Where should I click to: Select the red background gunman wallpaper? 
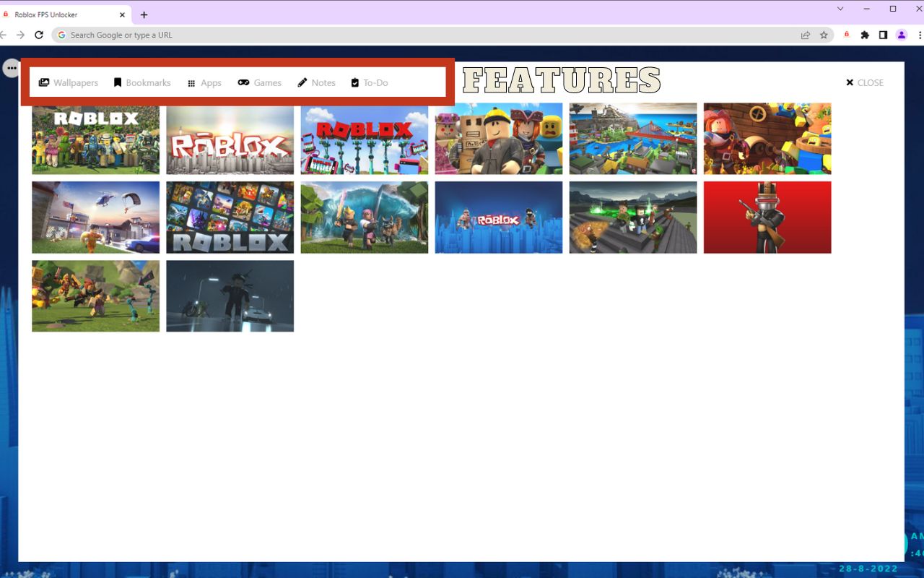pyautogui.click(x=767, y=217)
